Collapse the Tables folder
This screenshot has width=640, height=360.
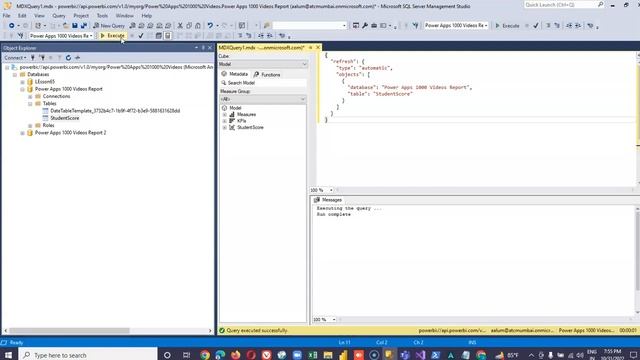[30, 104]
